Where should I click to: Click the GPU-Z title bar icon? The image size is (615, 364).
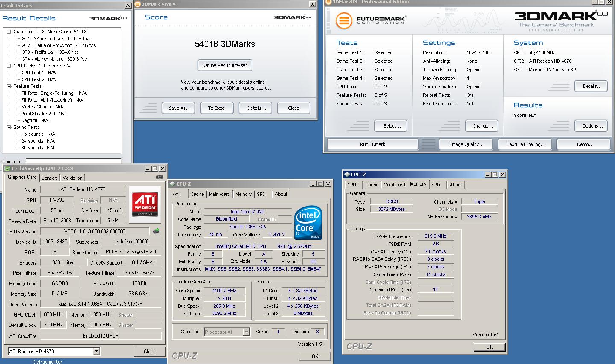point(7,169)
